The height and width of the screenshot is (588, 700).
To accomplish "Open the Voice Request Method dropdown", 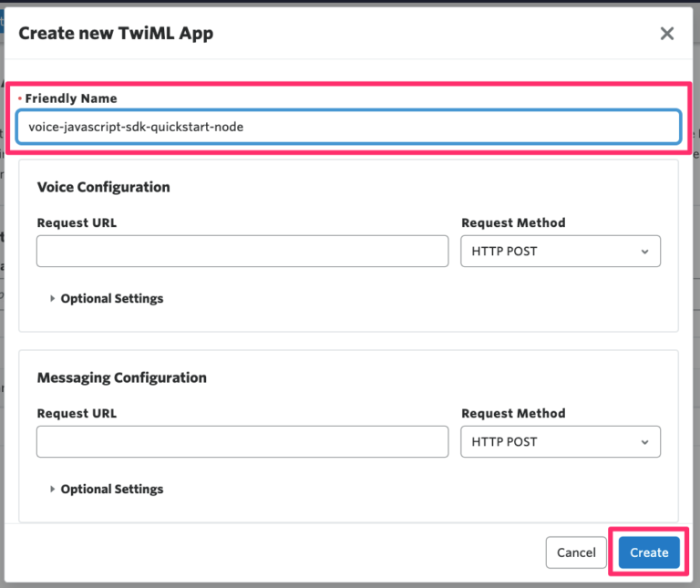I will [x=561, y=252].
